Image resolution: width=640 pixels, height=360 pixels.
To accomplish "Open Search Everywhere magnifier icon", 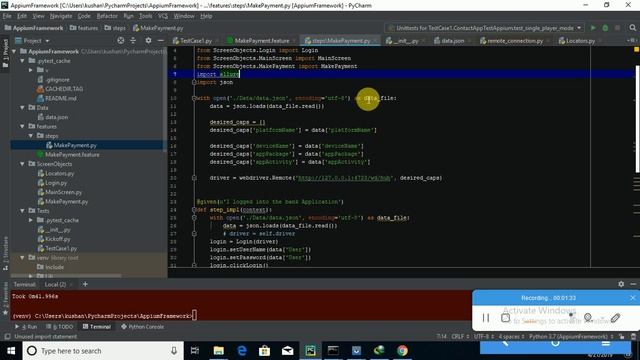I will click(632, 28).
